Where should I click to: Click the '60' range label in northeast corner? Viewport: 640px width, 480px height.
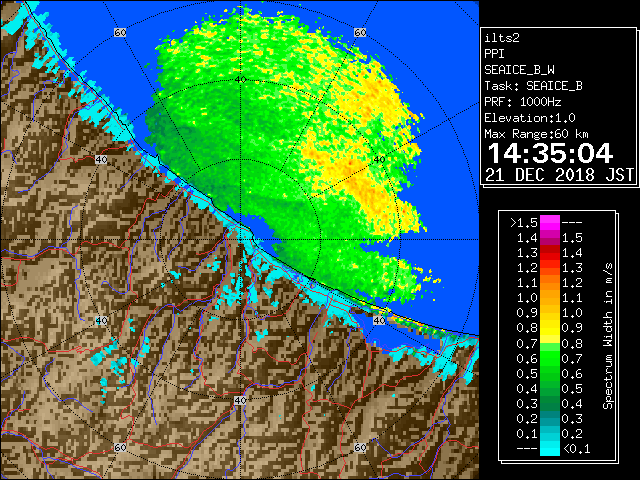click(360, 32)
